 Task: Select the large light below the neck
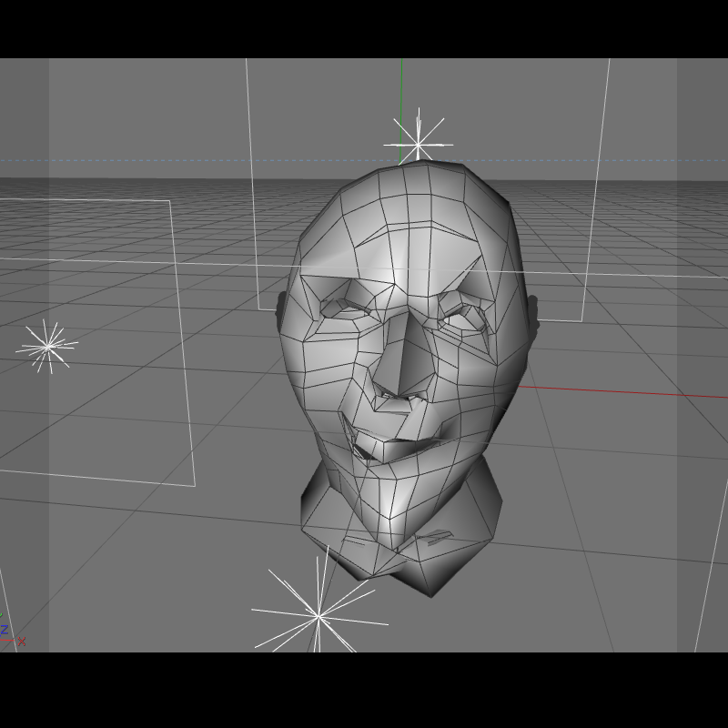(x=318, y=617)
